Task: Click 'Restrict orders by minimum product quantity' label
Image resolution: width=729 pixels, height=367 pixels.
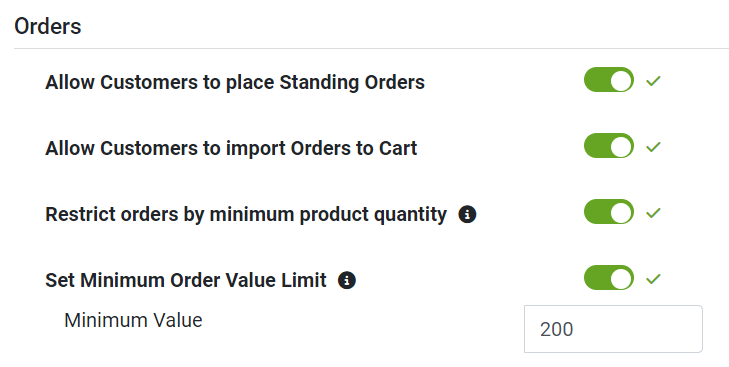Action: click(246, 214)
